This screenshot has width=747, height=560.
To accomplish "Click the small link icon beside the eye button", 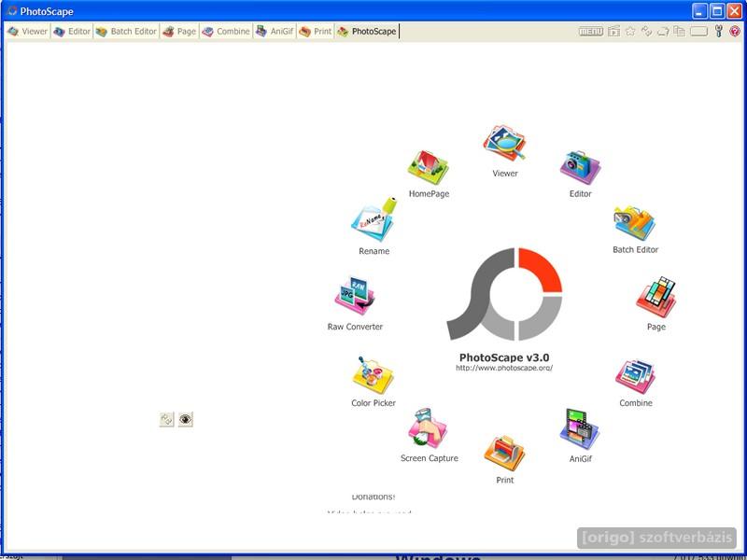I will tap(167, 419).
